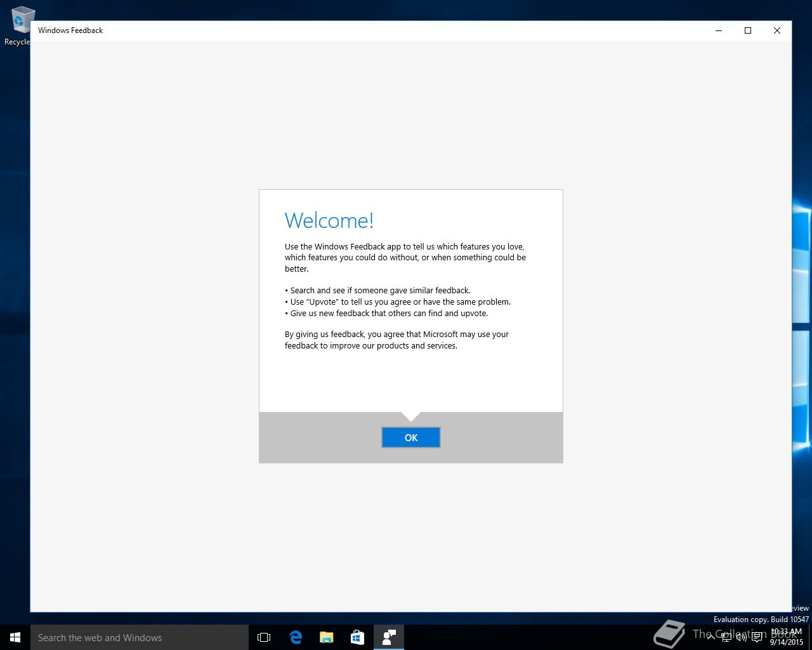Open File Explorer from the taskbar
The image size is (812, 650).
(327, 637)
